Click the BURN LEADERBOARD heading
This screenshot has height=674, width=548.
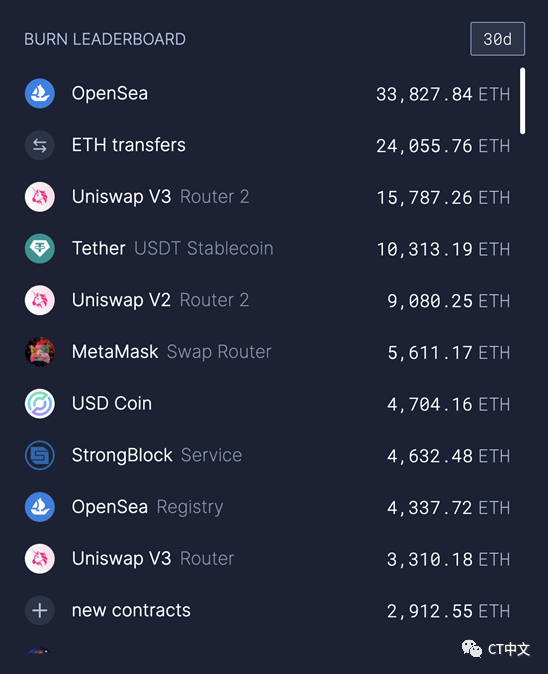(105, 39)
